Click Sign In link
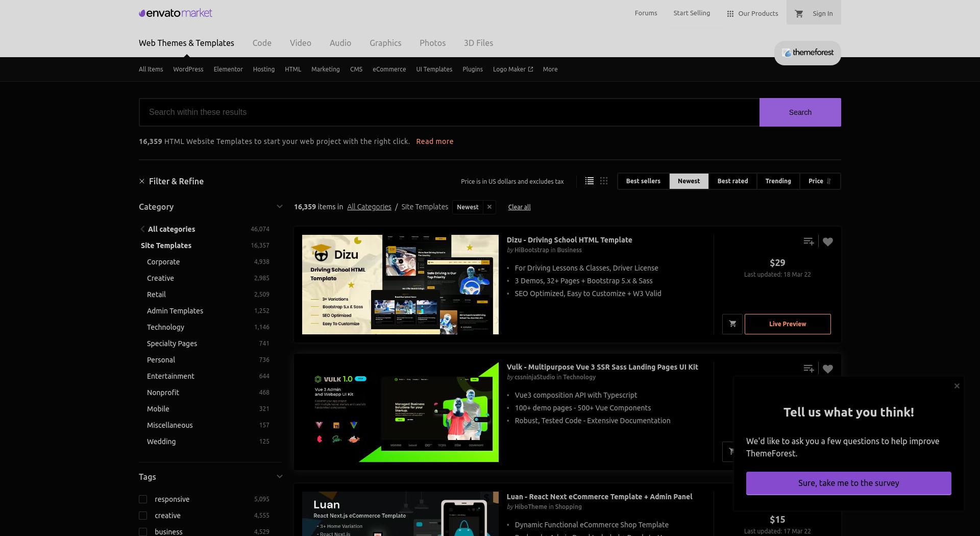Image resolution: width=980 pixels, height=536 pixels. pos(822,14)
